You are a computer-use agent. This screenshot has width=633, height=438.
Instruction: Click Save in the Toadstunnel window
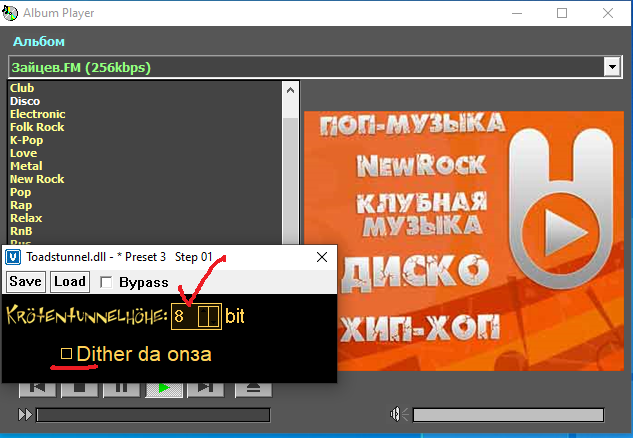tap(25, 281)
